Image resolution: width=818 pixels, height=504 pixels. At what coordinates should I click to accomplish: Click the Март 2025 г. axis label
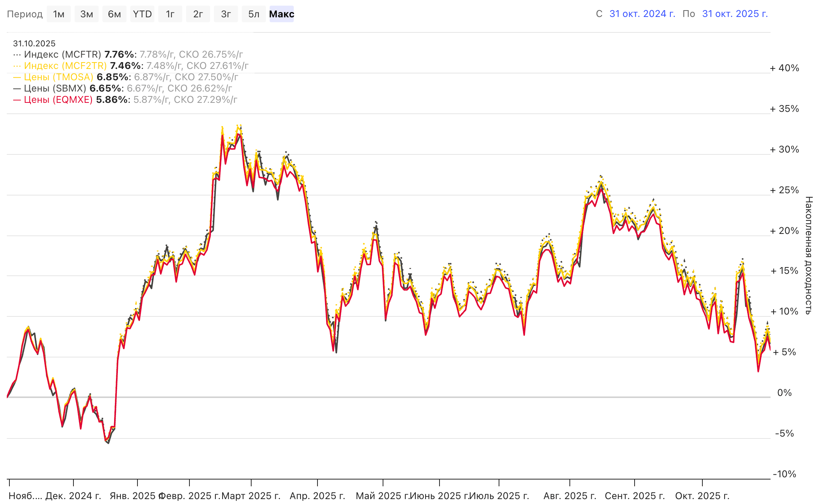tap(251, 496)
